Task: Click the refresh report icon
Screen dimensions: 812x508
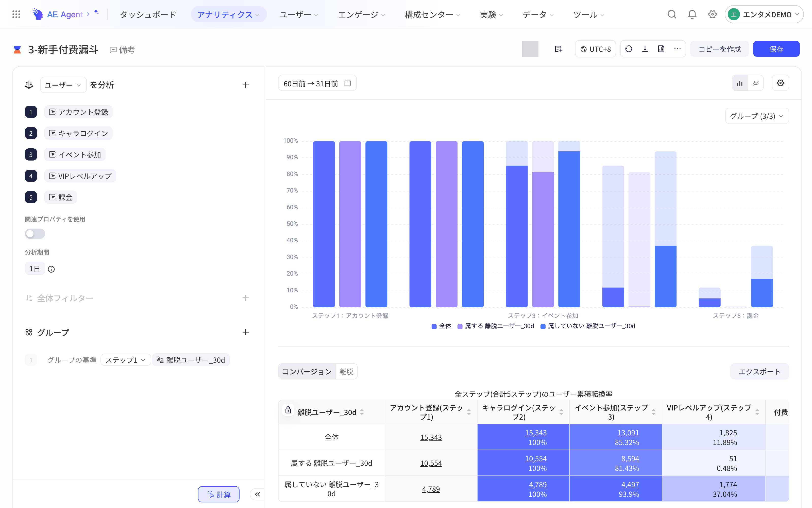Action: pos(629,49)
